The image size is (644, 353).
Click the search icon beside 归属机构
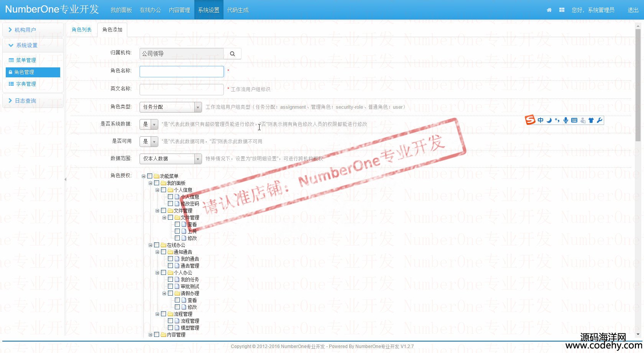tap(232, 54)
